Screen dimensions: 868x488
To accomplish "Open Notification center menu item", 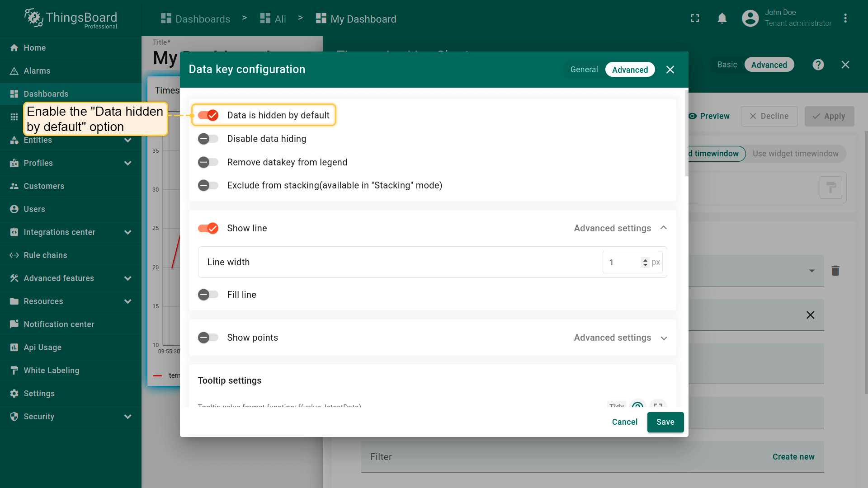I will point(59,324).
